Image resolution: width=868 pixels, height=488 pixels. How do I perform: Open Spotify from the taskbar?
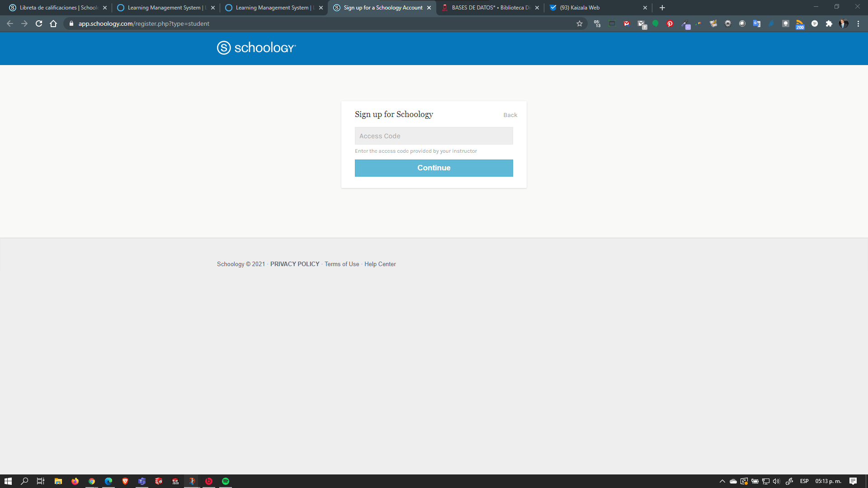tap(226, 481)
